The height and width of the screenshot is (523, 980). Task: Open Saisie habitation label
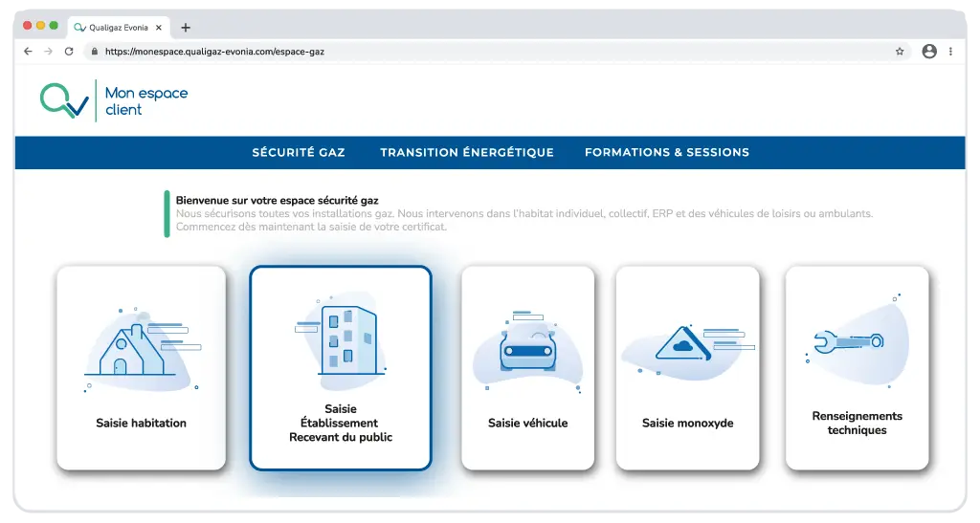(142, 424)
